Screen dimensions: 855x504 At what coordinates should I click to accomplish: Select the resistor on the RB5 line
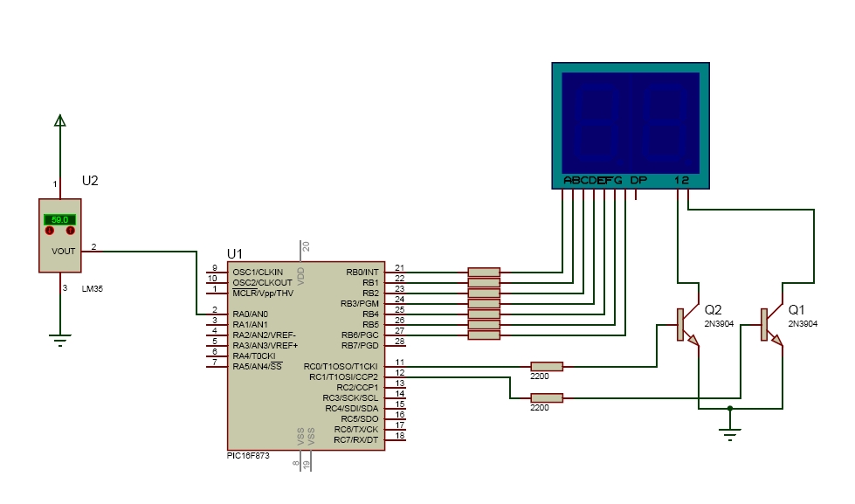tap(484, 325)
